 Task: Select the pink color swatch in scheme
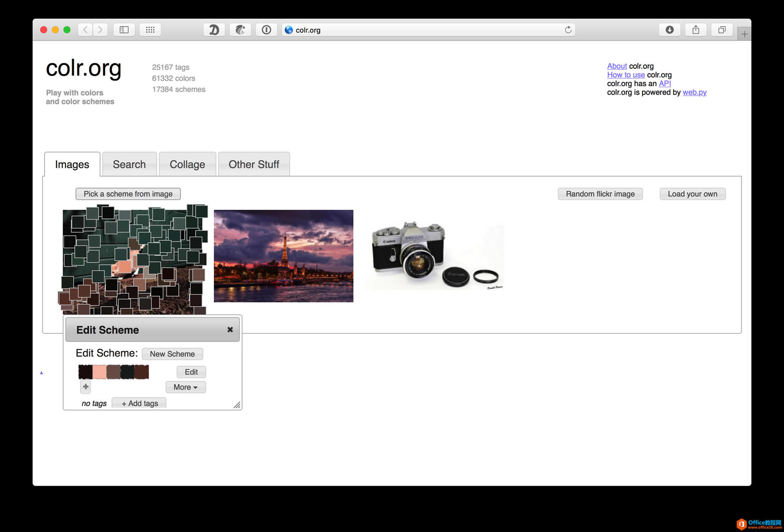pyautogui.click(x=100, y=372)
